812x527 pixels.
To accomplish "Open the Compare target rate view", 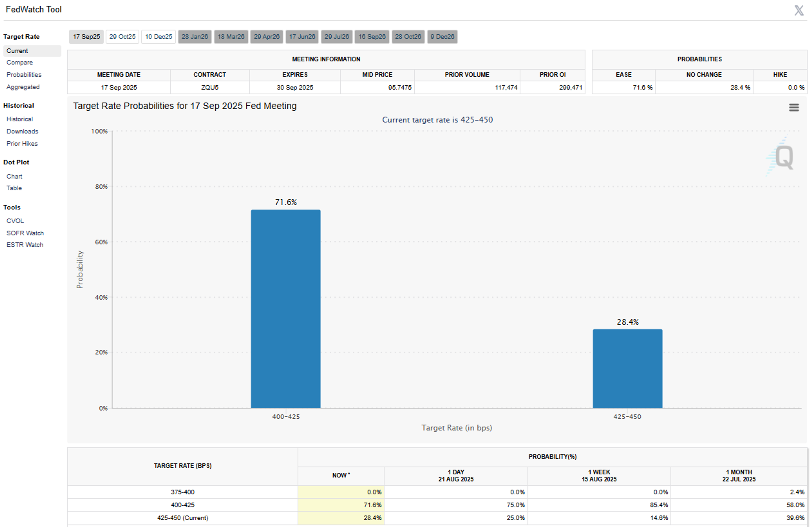I will coord(20,62).
